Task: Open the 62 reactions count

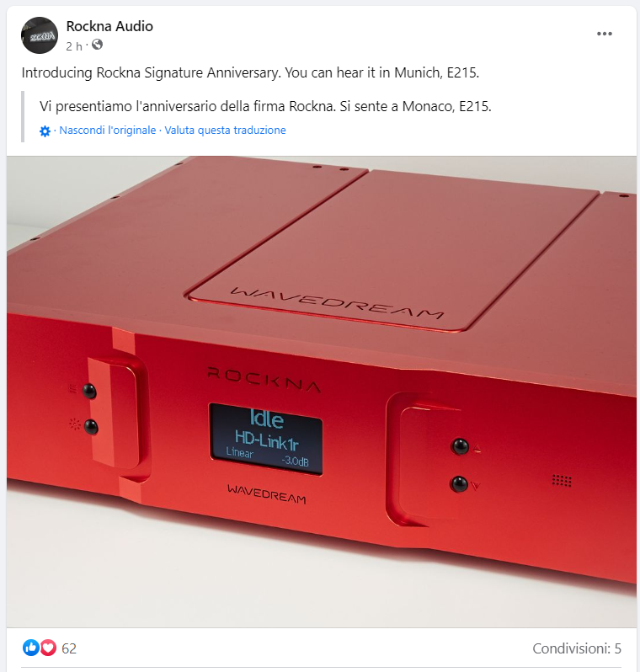Action: pyautogui.click(x=69, y=648)
